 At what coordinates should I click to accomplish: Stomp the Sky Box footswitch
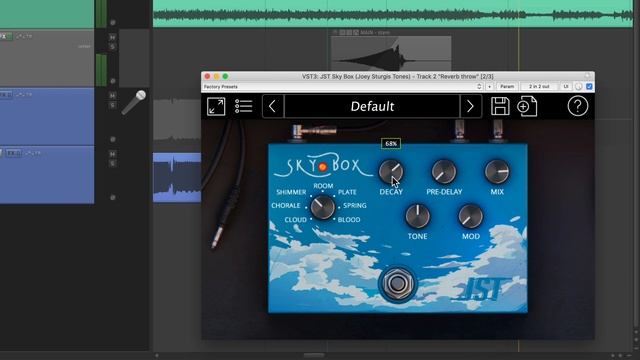tap(397, 283)
